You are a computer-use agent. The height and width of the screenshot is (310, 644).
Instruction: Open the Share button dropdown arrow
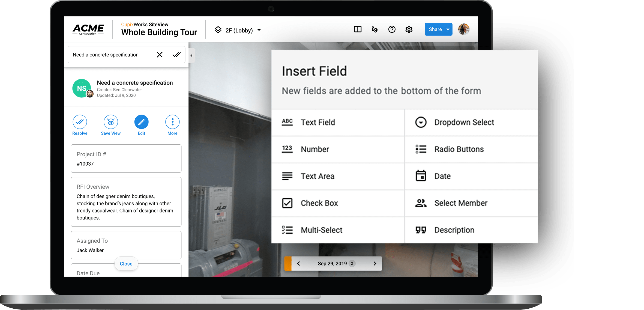[448, 29]
